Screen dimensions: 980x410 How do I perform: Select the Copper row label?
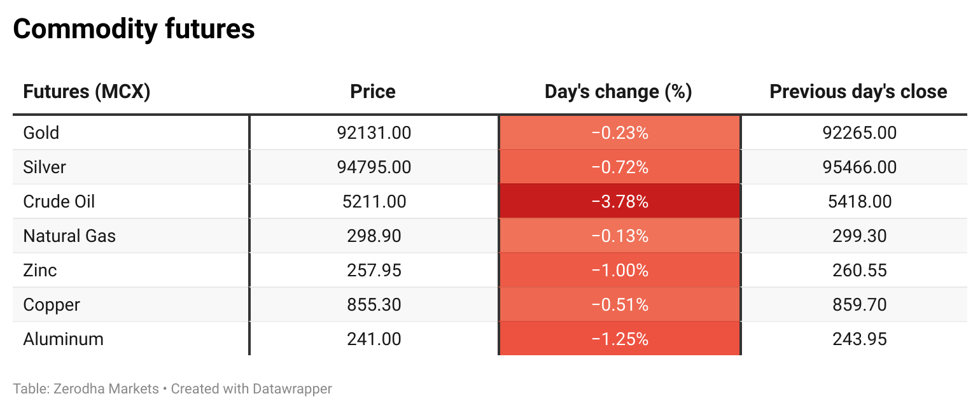click(x=52, y=305)
